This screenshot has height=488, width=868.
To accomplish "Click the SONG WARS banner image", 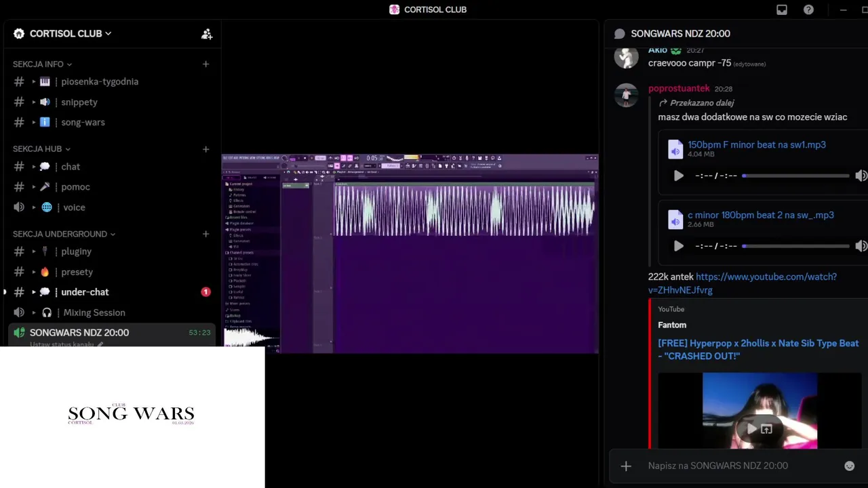I will [132, 418].
